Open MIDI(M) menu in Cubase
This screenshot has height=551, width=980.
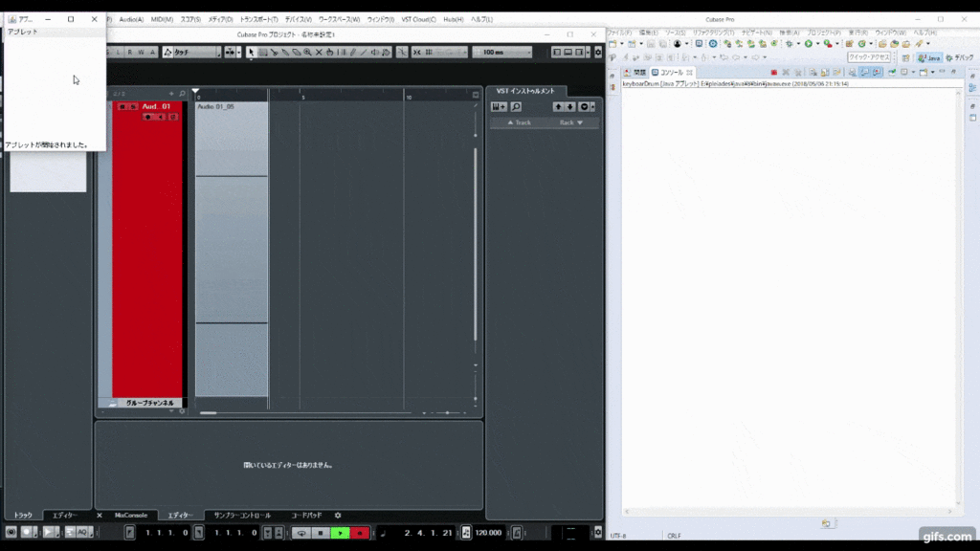coord(162,19)
